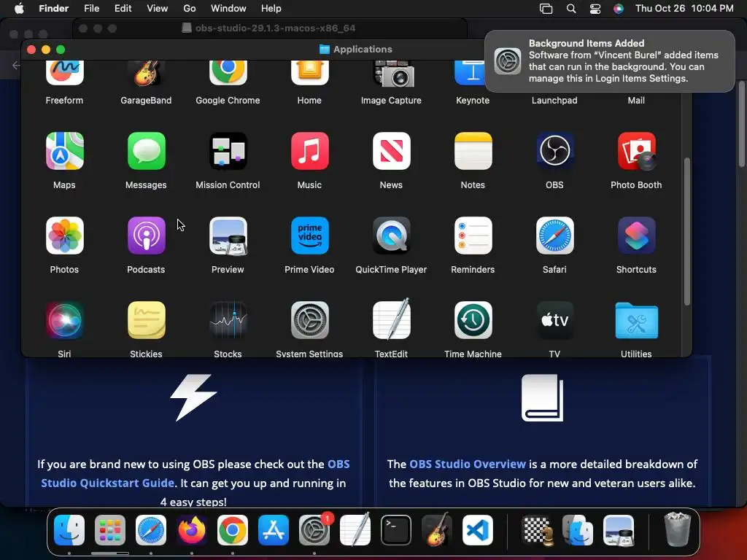Open the Reminders app icon
The height and width of the screenshot is (560, 747).
click(x=473, y=236)
